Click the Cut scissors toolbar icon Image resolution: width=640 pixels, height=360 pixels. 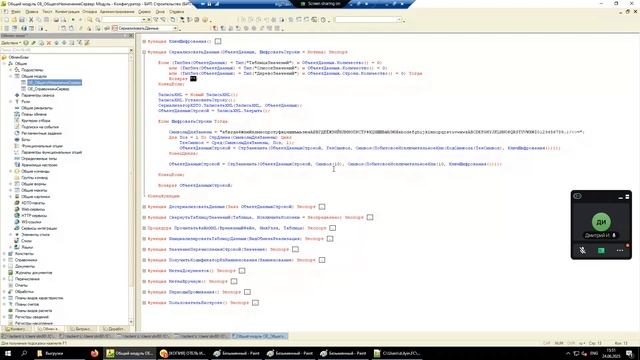coord(31,20)
